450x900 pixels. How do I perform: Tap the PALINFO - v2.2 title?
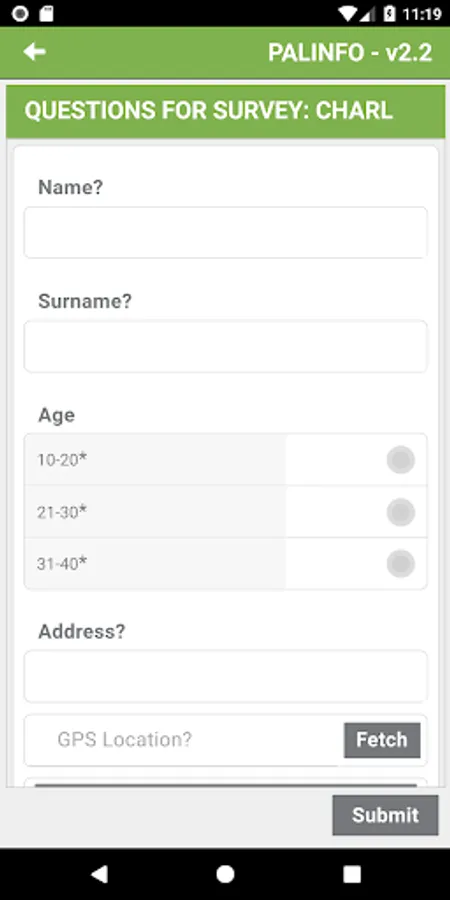(x=350, y=53)
